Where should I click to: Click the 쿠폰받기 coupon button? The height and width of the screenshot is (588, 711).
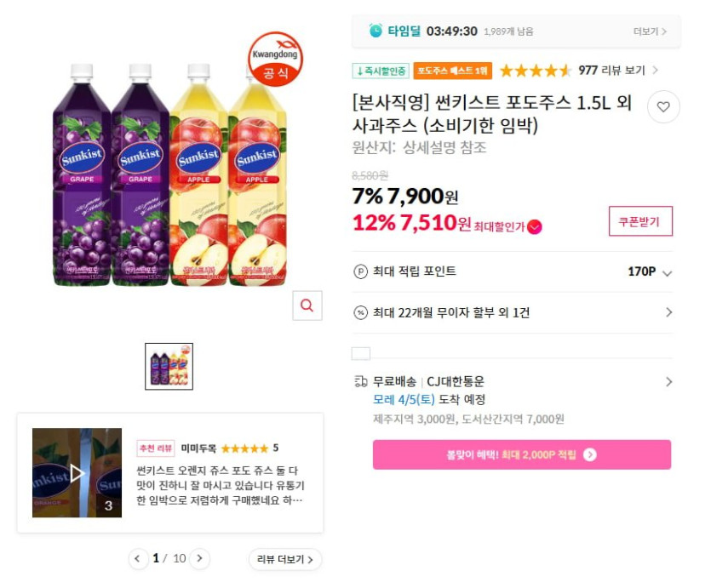(x=640, y=221)
